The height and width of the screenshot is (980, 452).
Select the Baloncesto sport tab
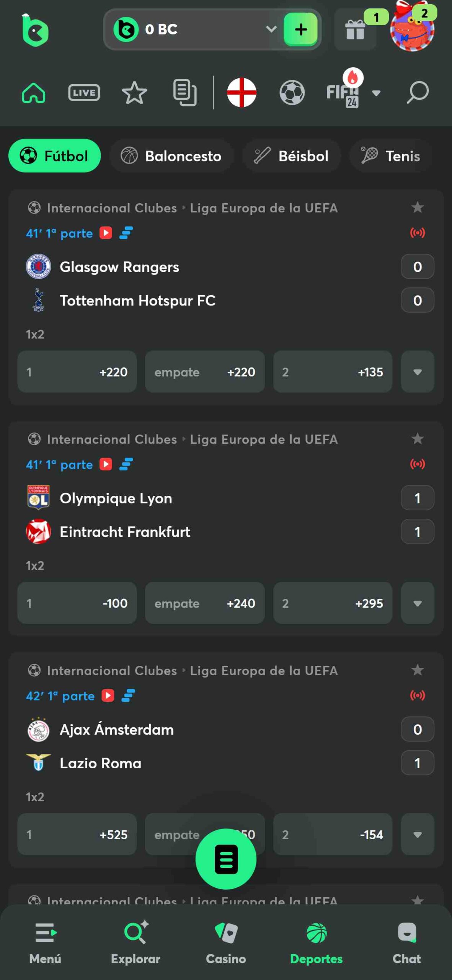click(171, 156)
